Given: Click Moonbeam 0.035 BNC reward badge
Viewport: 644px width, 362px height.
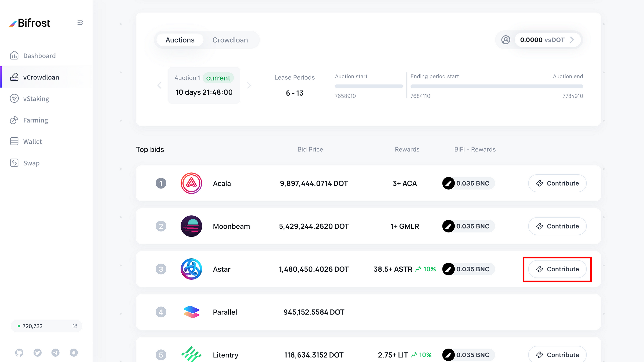Looking at the screenshot, I should pos(468,226).
